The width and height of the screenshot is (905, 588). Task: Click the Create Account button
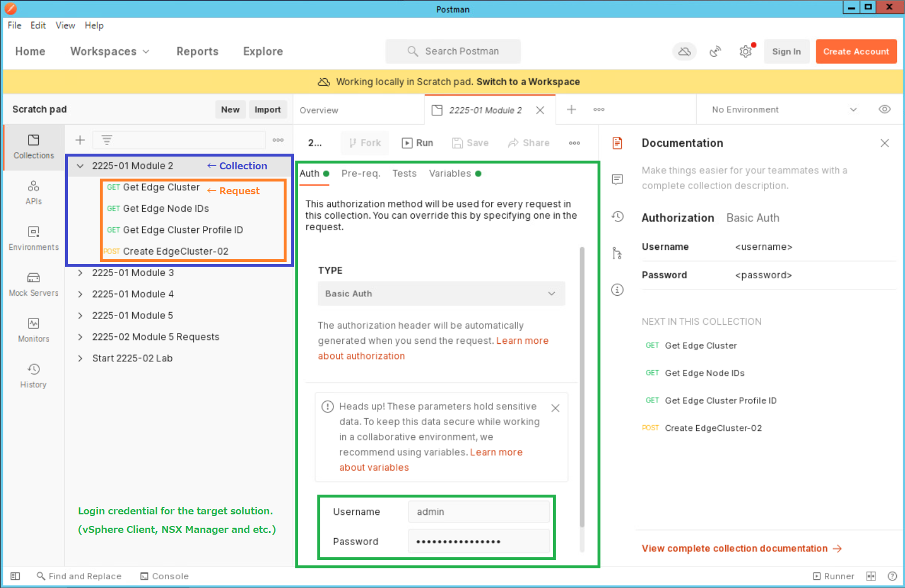(x=856, y=51)
